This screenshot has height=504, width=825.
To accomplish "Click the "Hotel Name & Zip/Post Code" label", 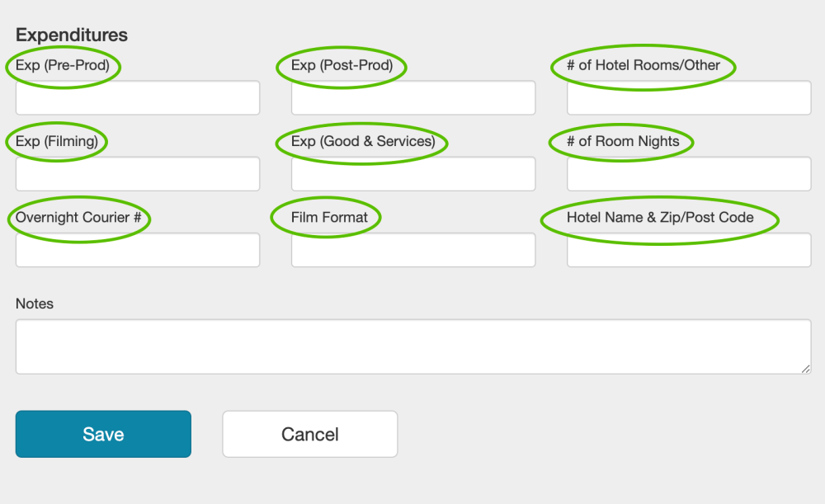I will (660, 218).
